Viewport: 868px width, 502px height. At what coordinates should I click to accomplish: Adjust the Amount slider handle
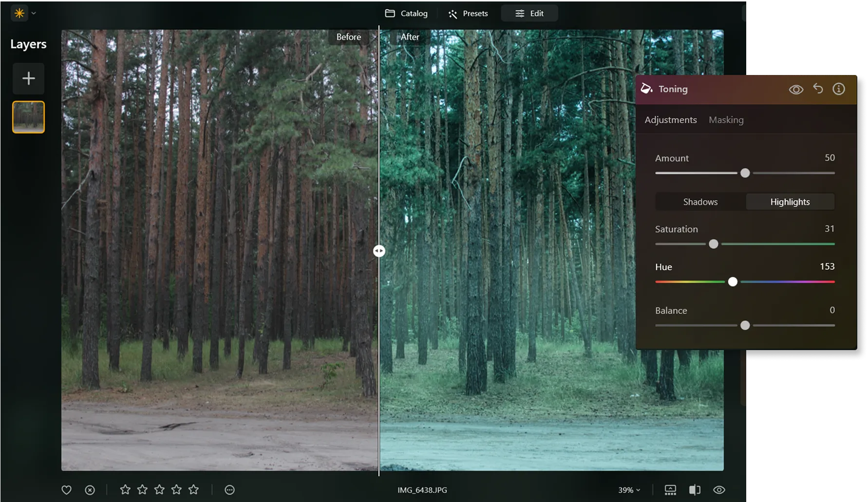coord(745,173)
